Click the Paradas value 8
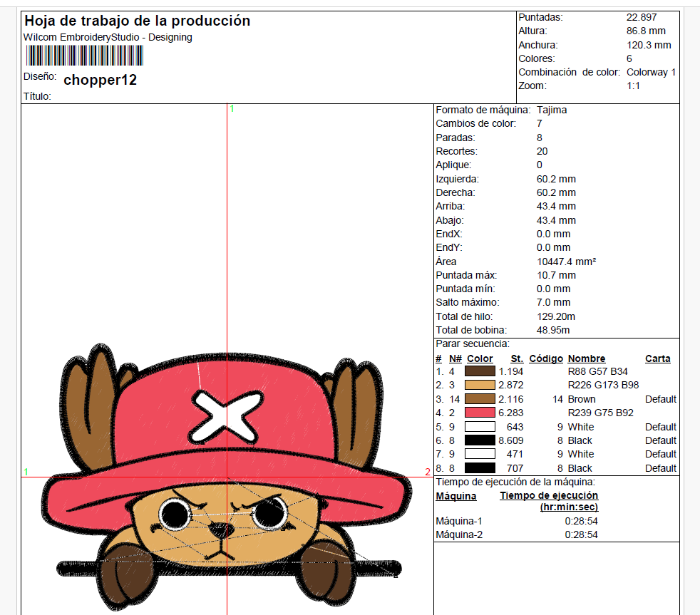This screenshot has width=700, height=615. click(x=540, y=138)
